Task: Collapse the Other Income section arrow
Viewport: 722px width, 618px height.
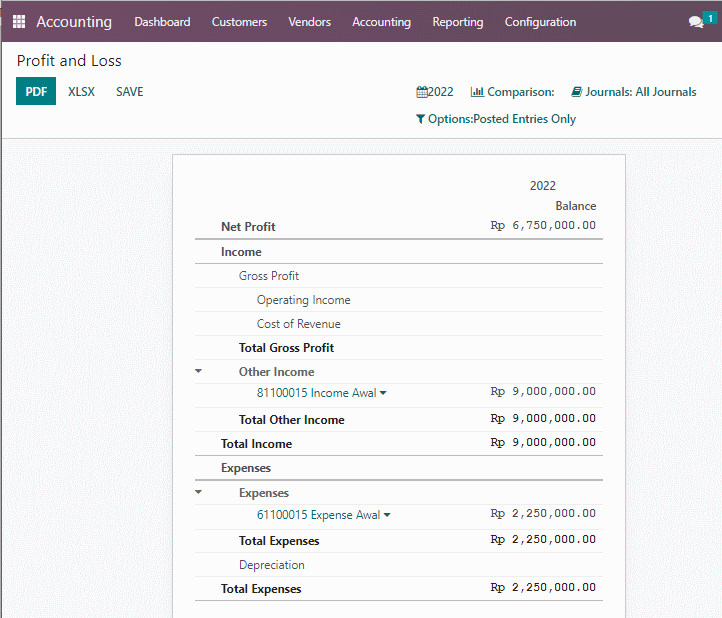Action: click(198, 371)
